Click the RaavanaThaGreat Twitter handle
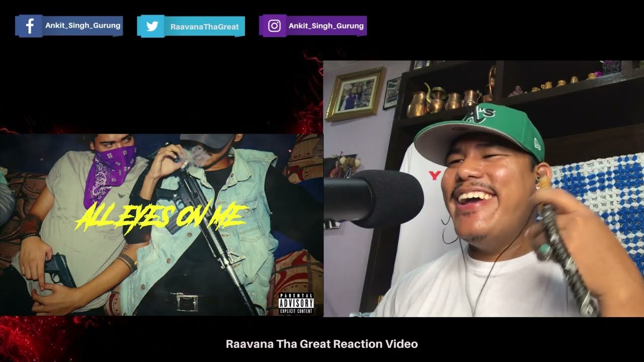This screenshot has width=644, height=362. (204, 27)
